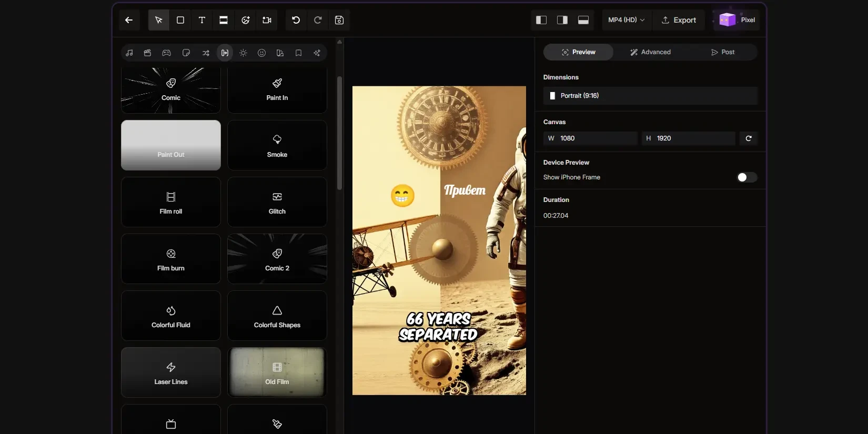The height and width of the screenshot is (434, 868).
Task: Open the bookmark saved items category
Action: (x=298, y=53)
